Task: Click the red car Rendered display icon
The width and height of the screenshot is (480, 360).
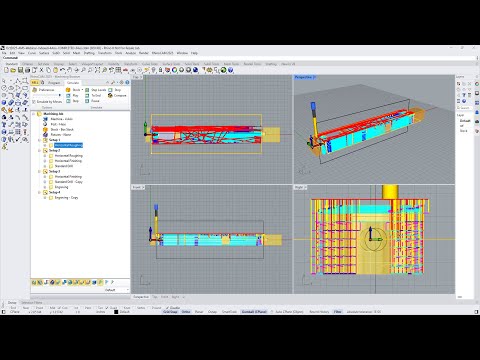Action: pos(125,70)
